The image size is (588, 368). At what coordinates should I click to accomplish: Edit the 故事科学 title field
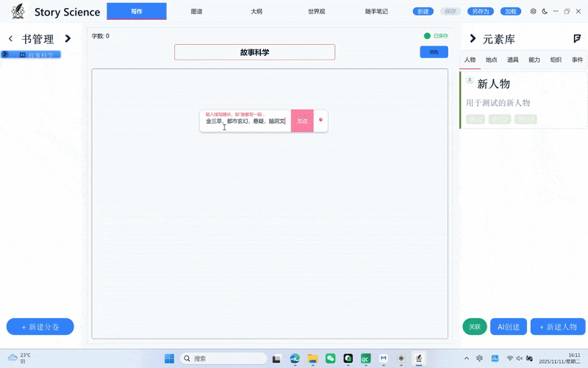254,52
